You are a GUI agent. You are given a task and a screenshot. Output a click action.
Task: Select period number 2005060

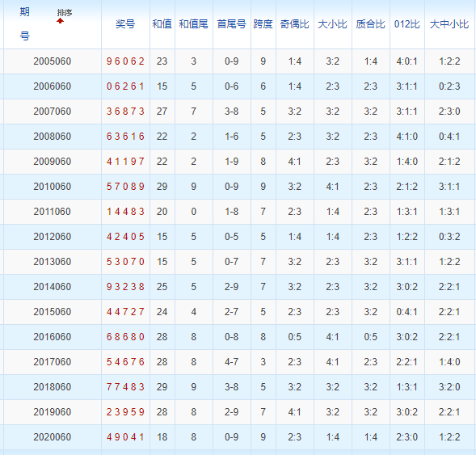pos(53,61)
